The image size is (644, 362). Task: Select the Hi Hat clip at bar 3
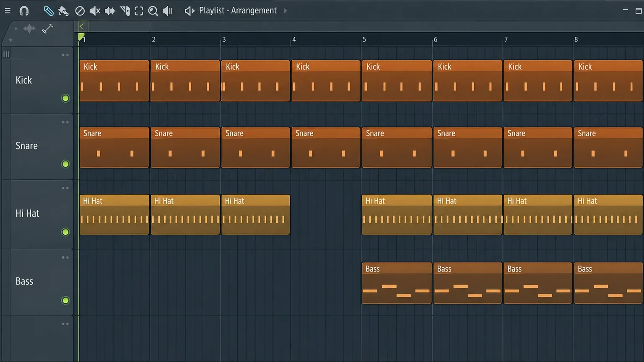256,215
